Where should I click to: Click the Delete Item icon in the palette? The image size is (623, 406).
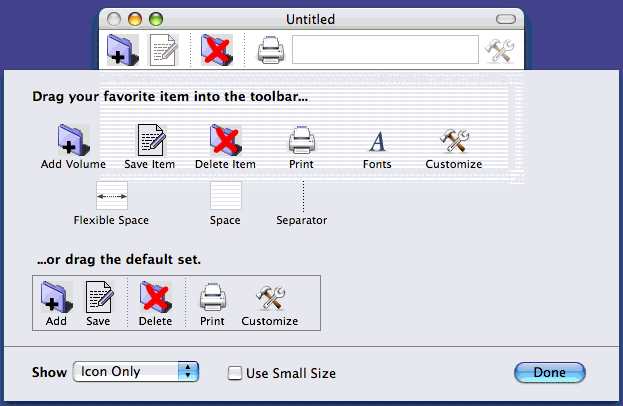[x=225, y=141]
